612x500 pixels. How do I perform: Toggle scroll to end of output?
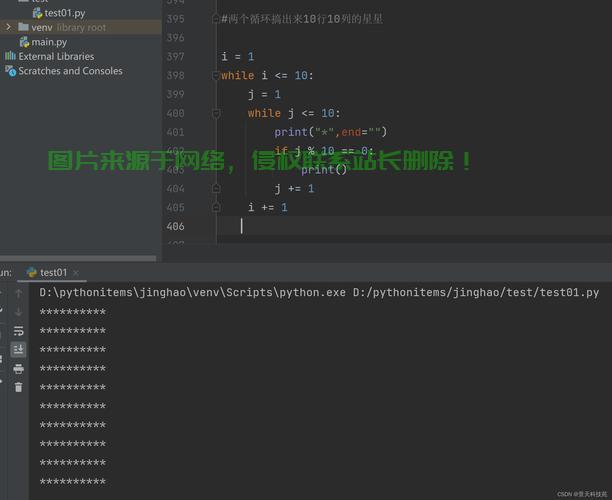[18, 349]
